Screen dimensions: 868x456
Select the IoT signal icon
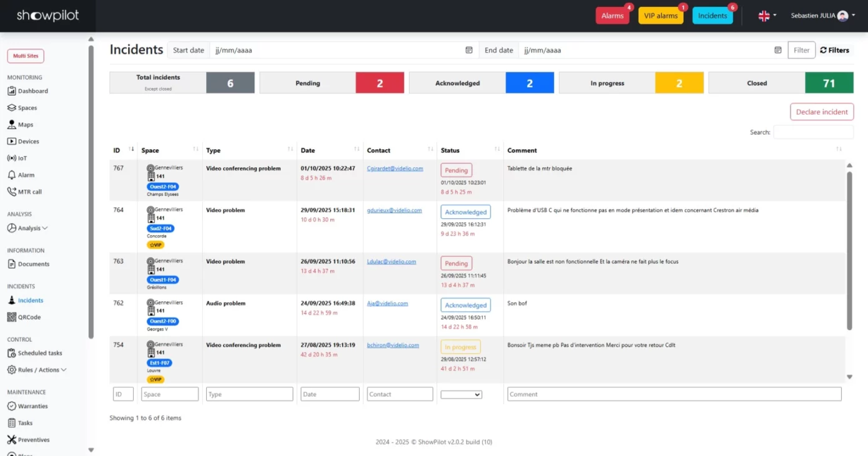(11, 158)
